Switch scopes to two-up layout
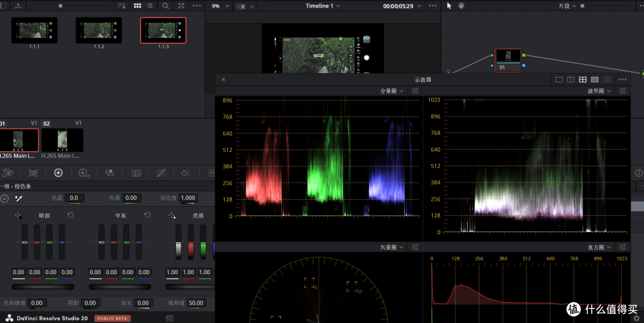The image size is (644, 323). pyautogui.click(x=571, y=80)
